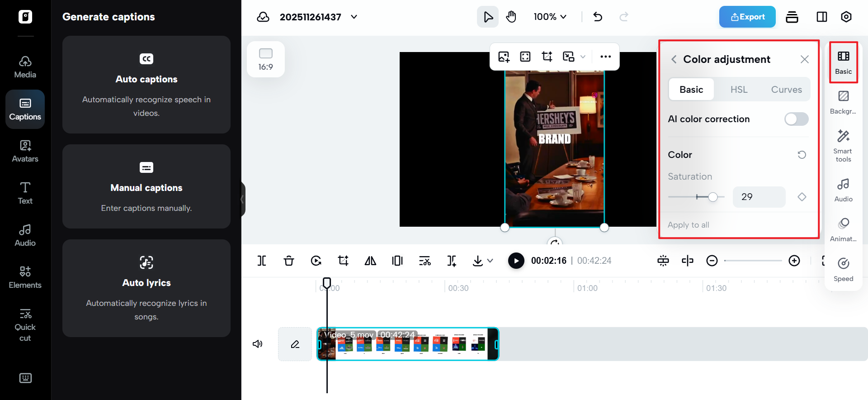This screenshot has width=868, height=400.
Task: Open the Avatars sidebar panel
Action: click(25, 151)
